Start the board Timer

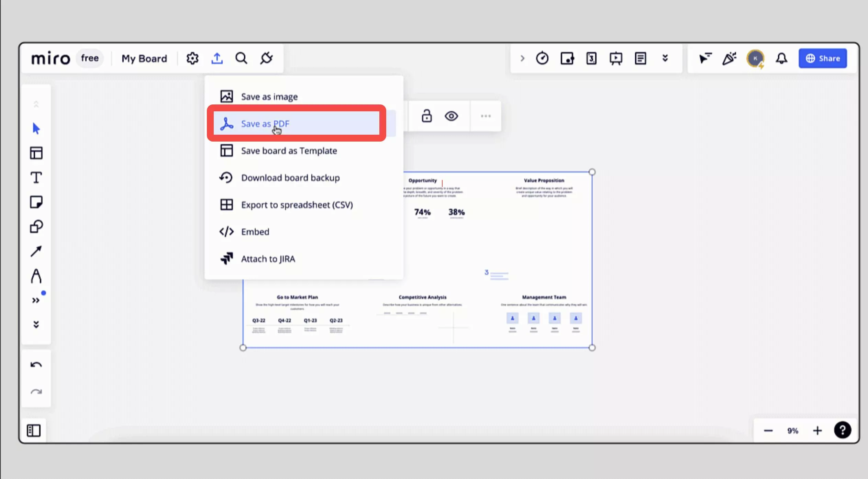(x=542, y=58)
